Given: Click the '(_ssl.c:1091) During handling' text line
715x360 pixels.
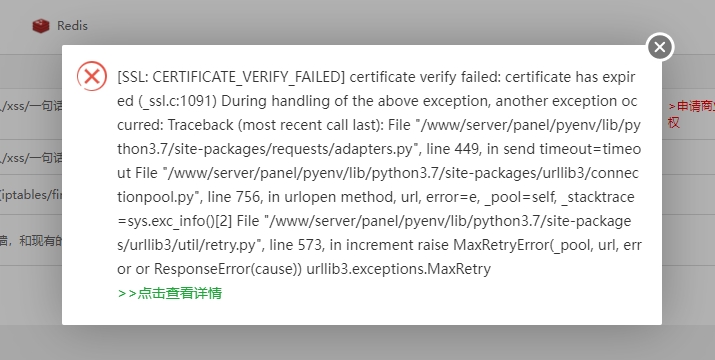Looking at the screenshot, I should pos(377,101).
